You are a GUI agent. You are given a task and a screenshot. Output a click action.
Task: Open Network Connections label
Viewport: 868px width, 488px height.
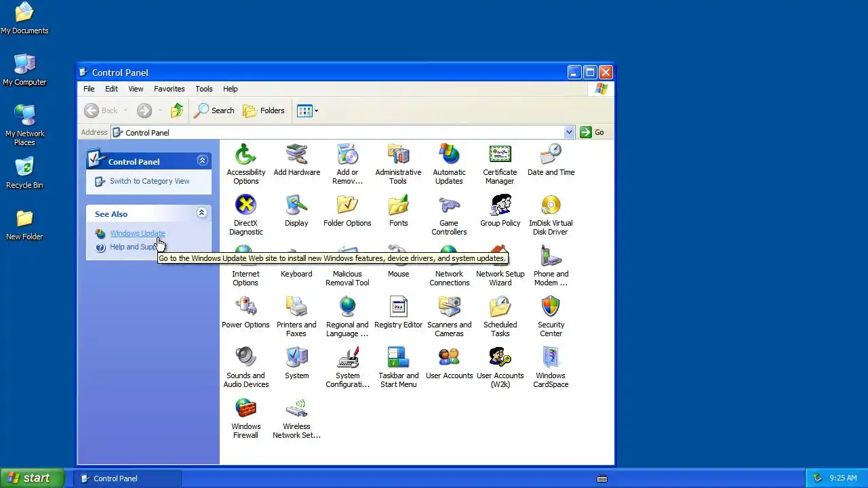click(449, 279)
